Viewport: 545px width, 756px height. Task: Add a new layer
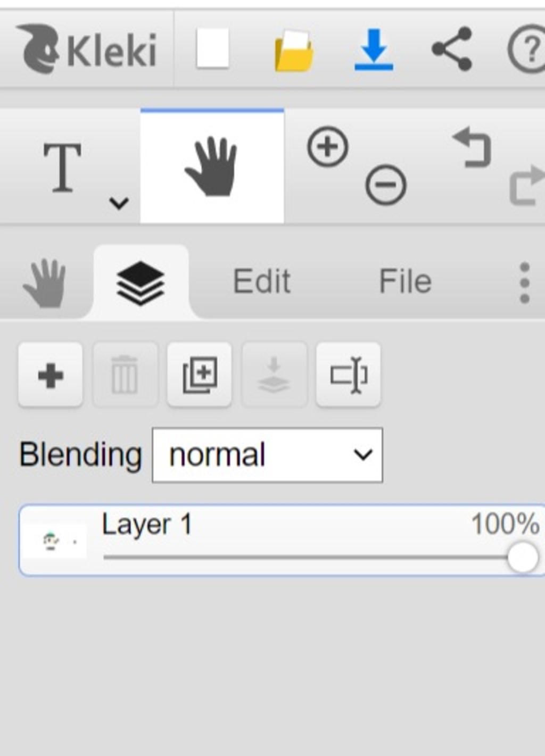pos(51,375)
